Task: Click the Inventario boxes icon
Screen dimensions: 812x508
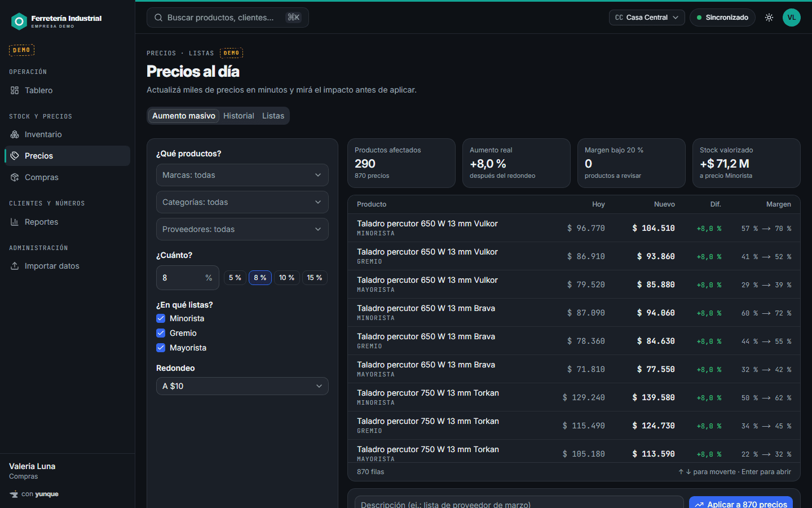Action: pos(15,134)
